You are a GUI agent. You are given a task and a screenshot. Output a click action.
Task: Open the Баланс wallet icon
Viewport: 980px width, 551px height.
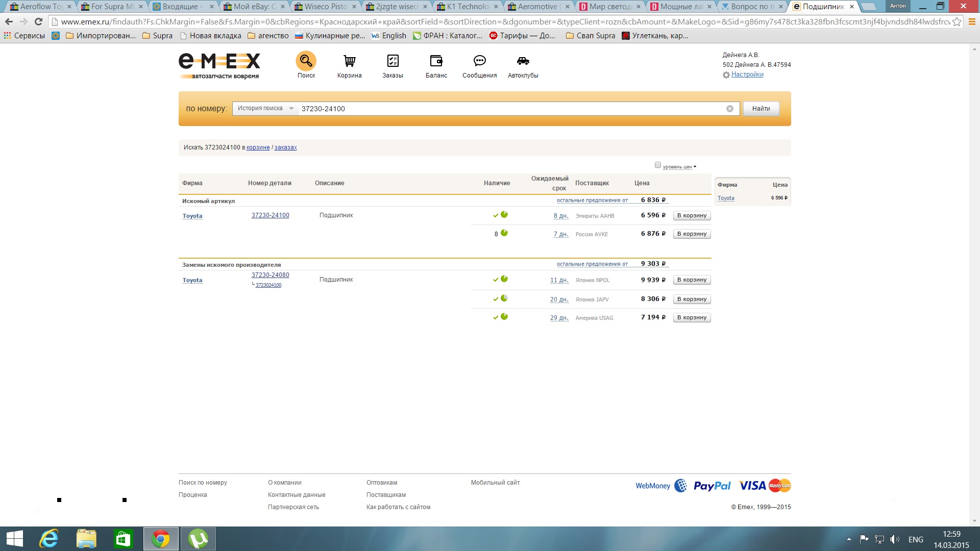[436, 61]
